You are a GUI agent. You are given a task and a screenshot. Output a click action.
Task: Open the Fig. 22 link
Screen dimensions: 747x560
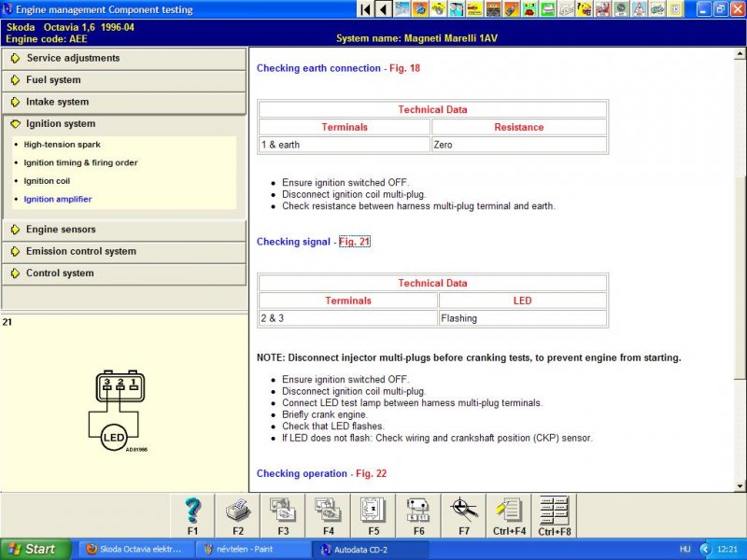[x=371, y=473]
